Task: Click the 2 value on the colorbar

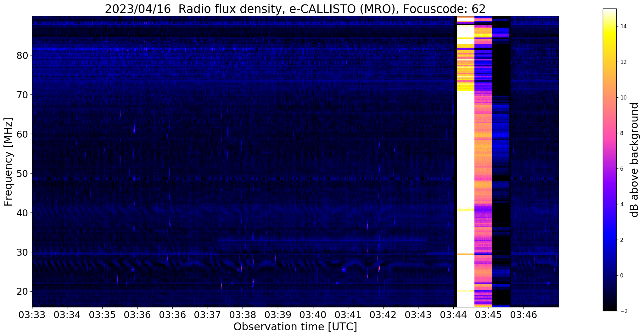Action: pyautogui.click(x=621, y=240)
